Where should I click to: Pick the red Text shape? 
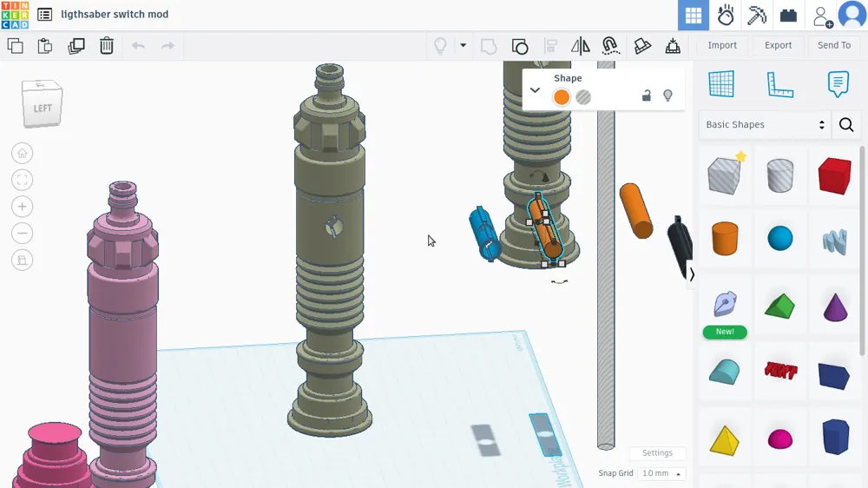[x=780, y=370]
